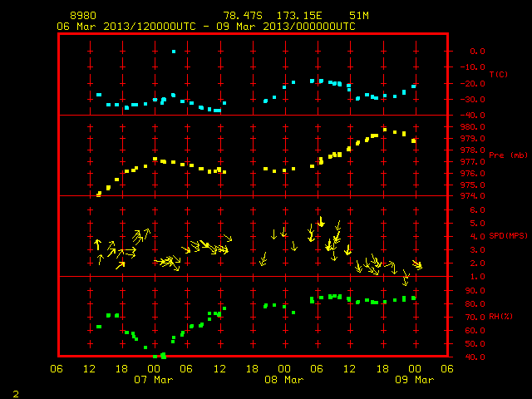Image resolution: width=532 pixels, height=399 pixels.
Task: Click the 78.47S latitude text
Action: click(243, 16)
